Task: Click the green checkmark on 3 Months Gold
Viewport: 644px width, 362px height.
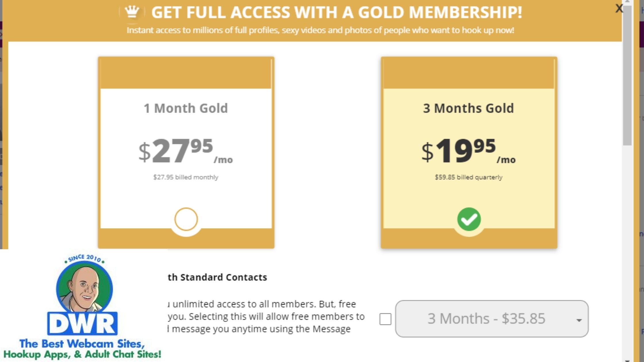Action: 469,219
